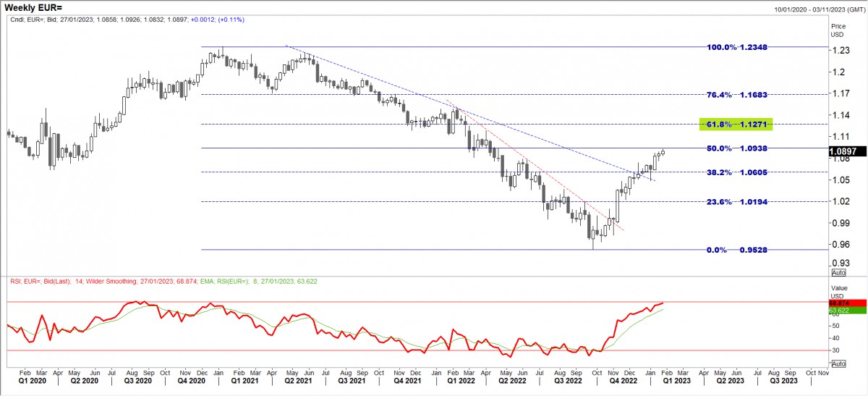Click the red 68.874 RSI value tag
The width and height of the screenshot is (868, 396).
pyautogui.click(x=846, y=302)
